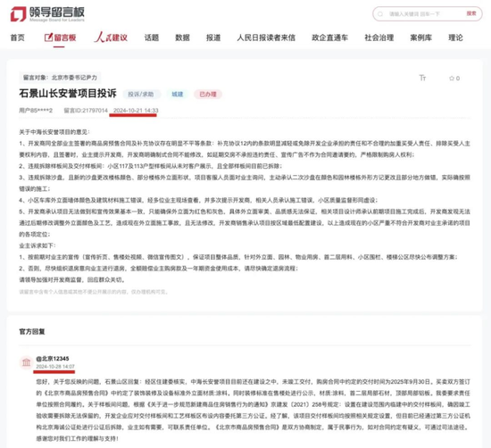Click the search magnifier icon
This screenshot has height=448, width=491.
tap(380, 14)
